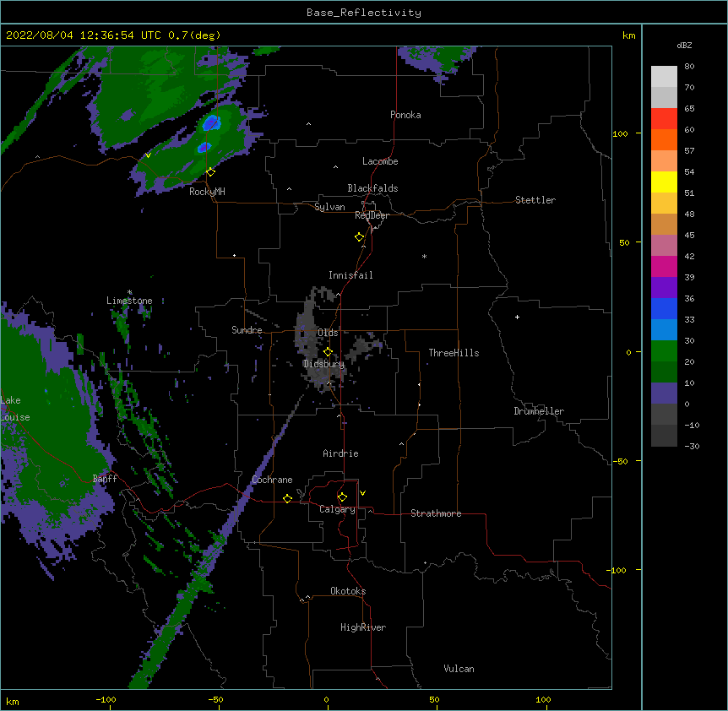728x711 pixels.
Task: Click the yellow V marker west of RockyMH
Action: [x=148, y=155]
